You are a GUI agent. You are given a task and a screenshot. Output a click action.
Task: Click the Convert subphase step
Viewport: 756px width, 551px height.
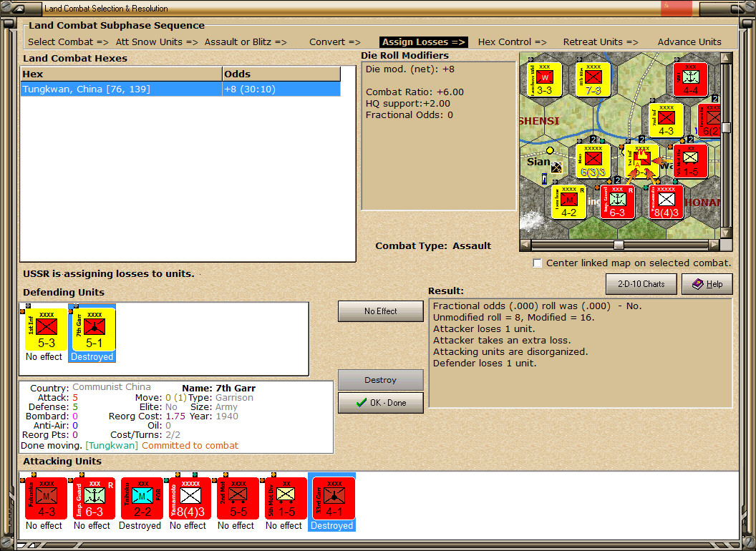click(x=335, y=42)
